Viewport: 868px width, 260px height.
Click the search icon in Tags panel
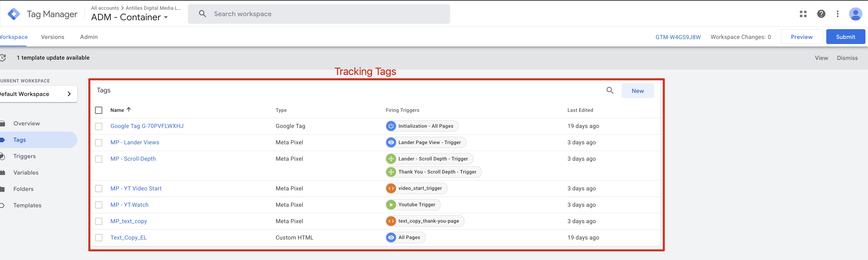point(610,90)
